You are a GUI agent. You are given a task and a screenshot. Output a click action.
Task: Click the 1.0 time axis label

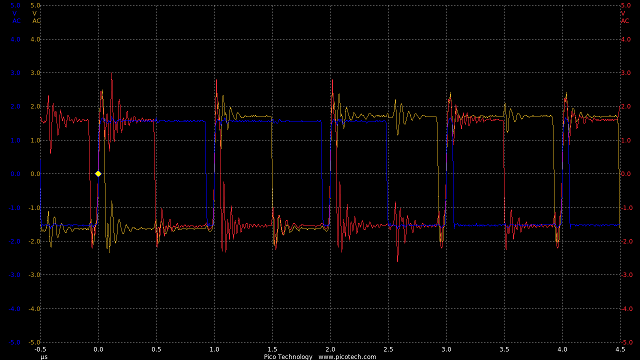pyautogui.click(x=214, y=349)
